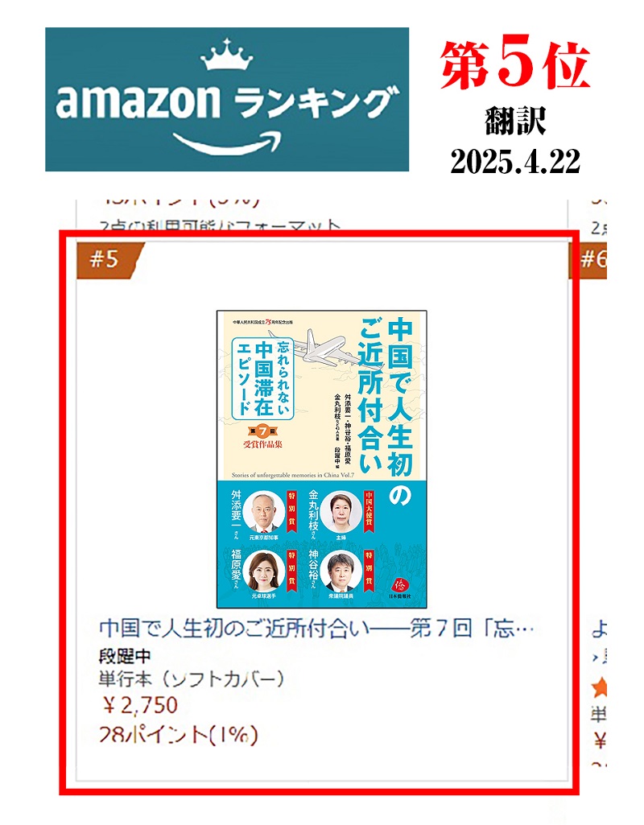Click the 忘れられない中国滞在エピソード box on cover

coord(262,377)
